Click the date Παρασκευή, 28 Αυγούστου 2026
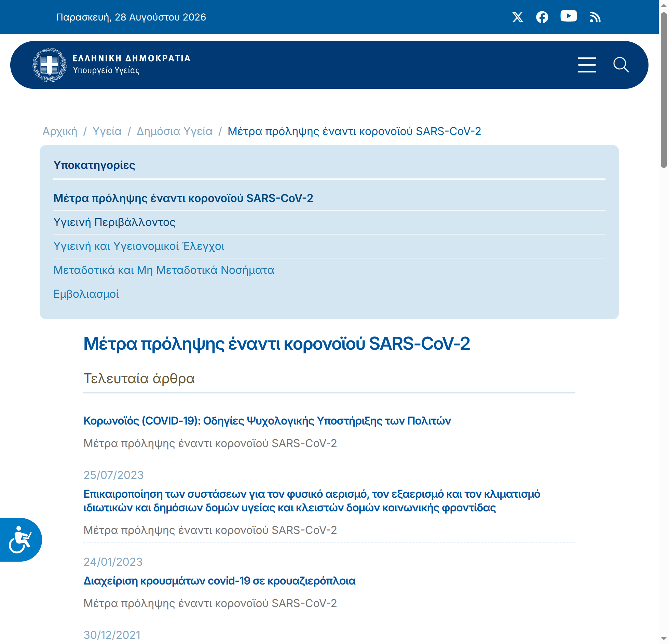 [x=131, y=17]
